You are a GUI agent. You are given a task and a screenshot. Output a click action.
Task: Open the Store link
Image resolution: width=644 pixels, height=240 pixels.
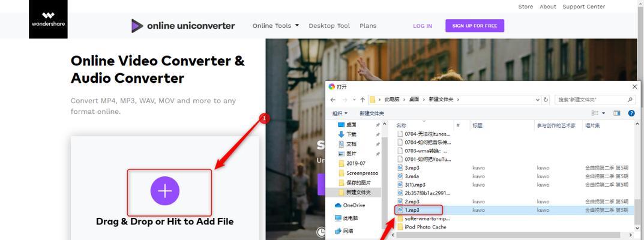[526, 7]
